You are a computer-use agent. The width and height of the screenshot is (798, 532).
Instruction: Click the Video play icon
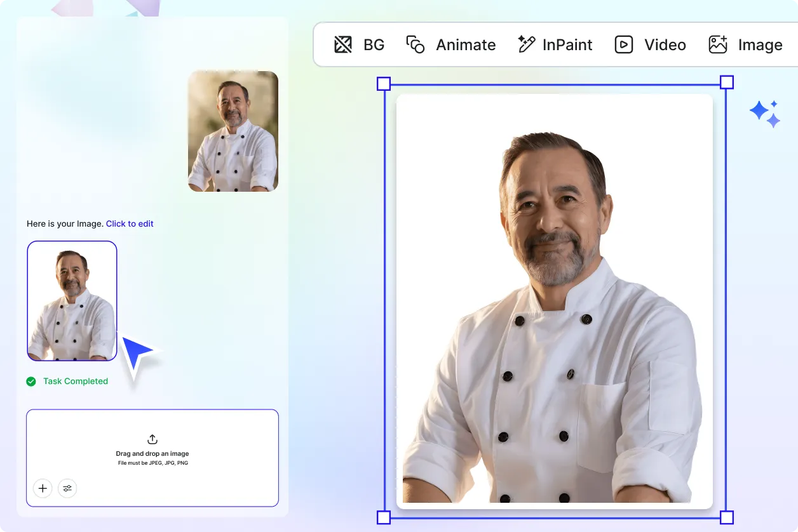point(624,44)
